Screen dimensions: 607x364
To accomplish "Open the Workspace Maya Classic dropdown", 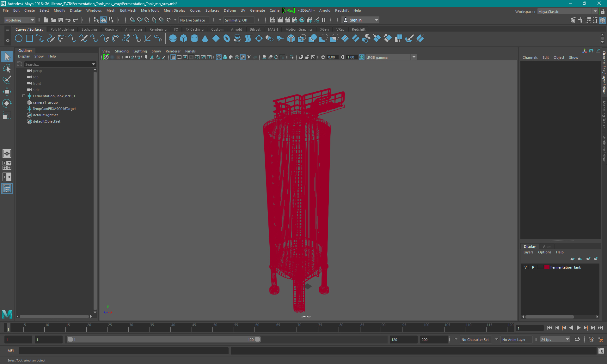I will pos(567,12).
